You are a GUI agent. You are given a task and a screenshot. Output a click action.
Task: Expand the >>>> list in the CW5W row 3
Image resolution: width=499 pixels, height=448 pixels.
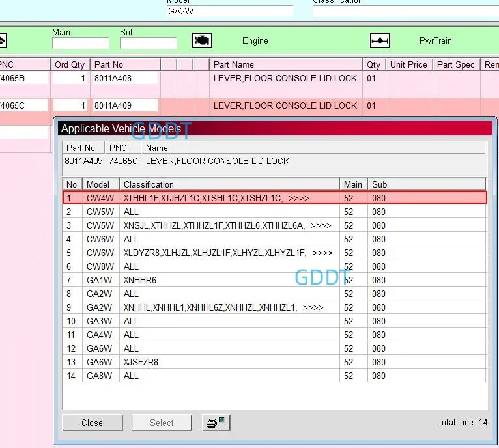pyautogui.click(x=321, y=225)
